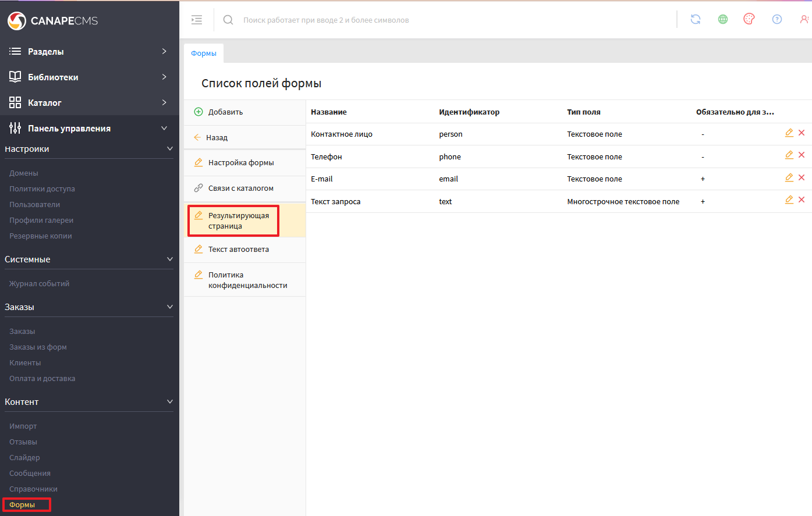Click the user profile icon
This screenshot has height=516, width=812.
tap(804, 19)
